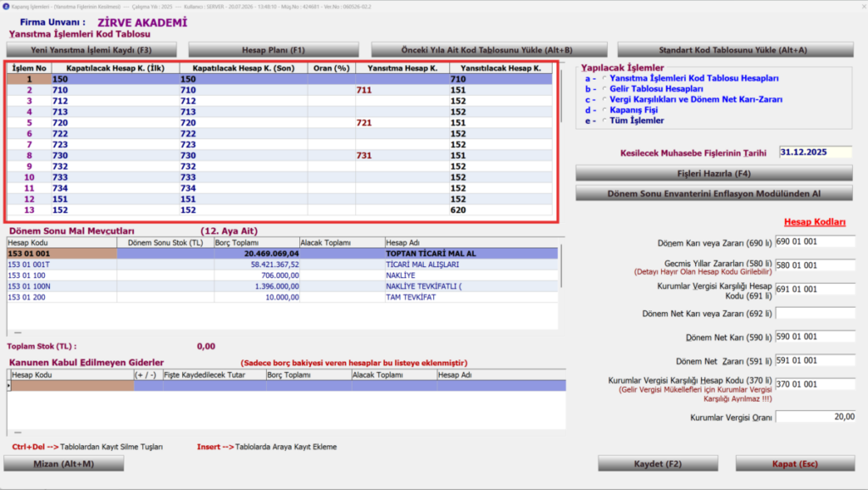Choose the Tüm İşlemler radio option
Screen dimensions: 868x490
click(604, 120)
